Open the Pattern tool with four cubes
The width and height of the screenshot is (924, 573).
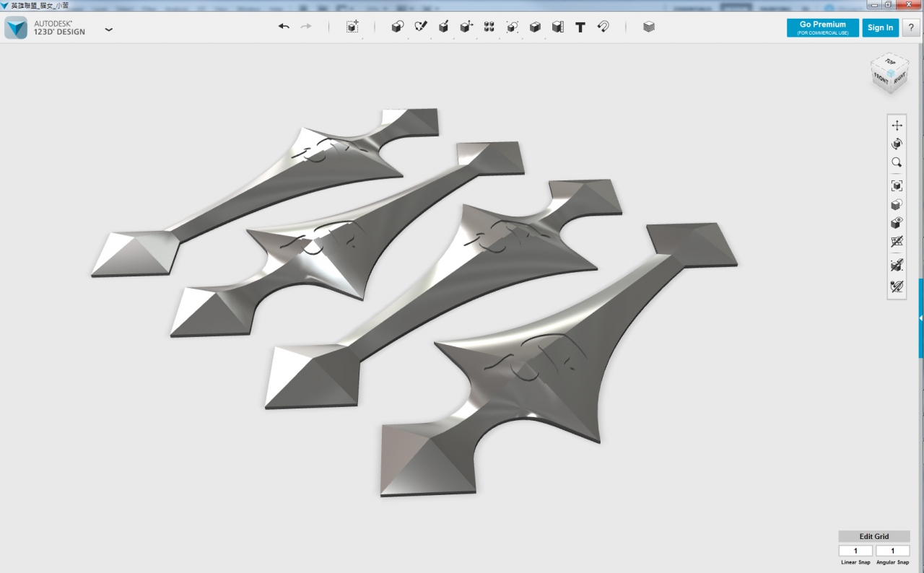coord(489,27)
